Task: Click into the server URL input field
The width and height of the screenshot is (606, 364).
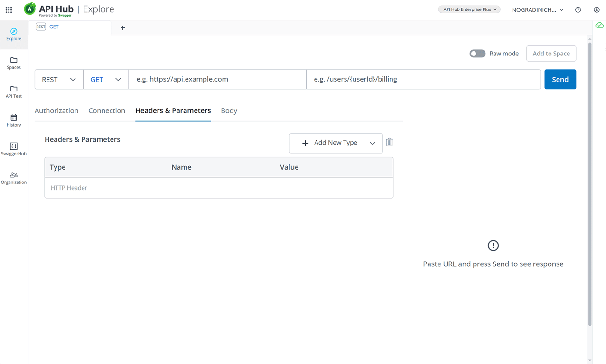Action: pos(217,79)
